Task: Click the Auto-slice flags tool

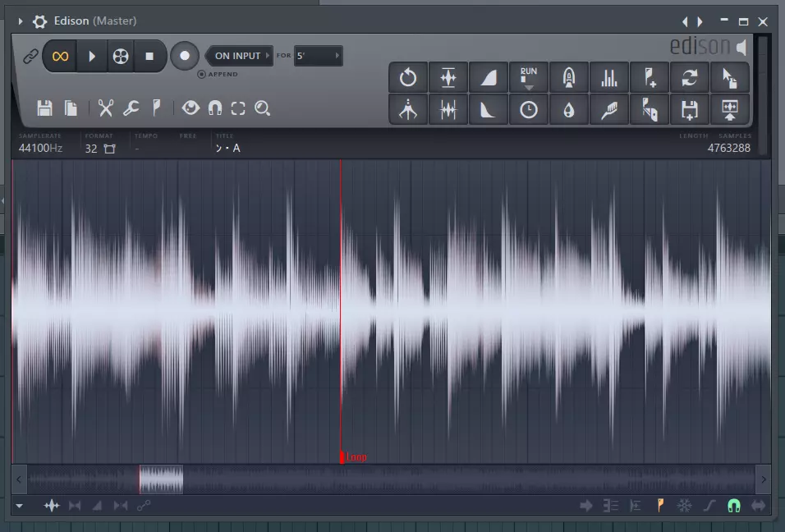Action: (650, 110)
